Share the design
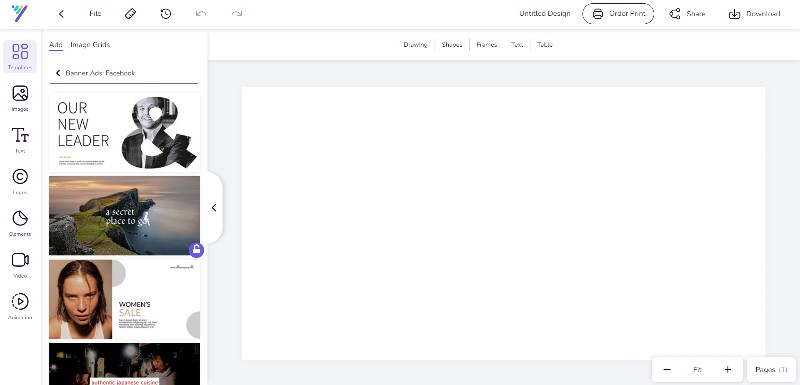Screen dimensions: 800x385 [x=687, y=14]
